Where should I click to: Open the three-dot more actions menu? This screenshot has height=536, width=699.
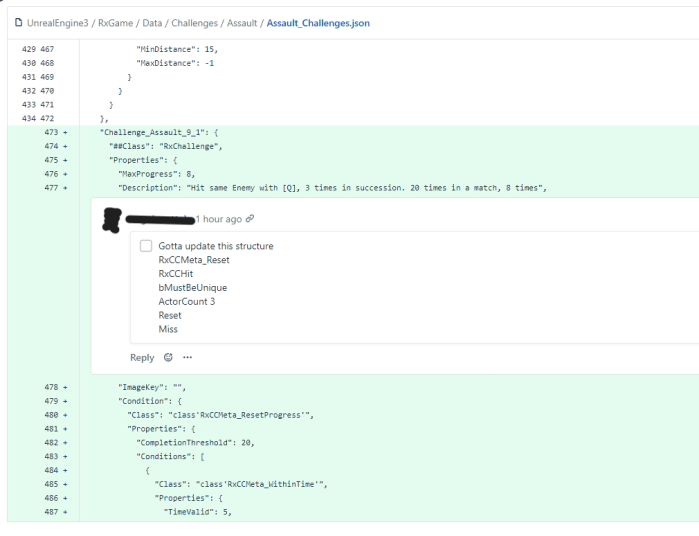coord(186,357)
